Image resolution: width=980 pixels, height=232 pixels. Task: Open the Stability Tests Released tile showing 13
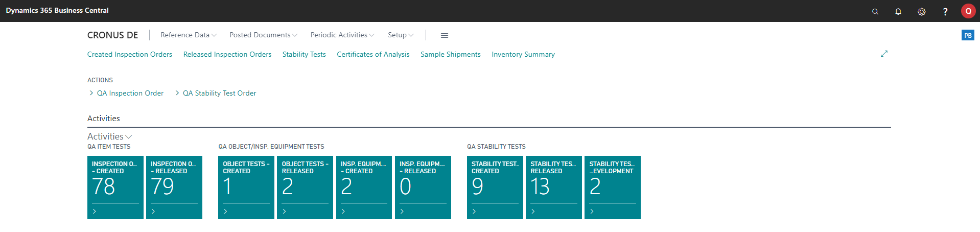554,188
